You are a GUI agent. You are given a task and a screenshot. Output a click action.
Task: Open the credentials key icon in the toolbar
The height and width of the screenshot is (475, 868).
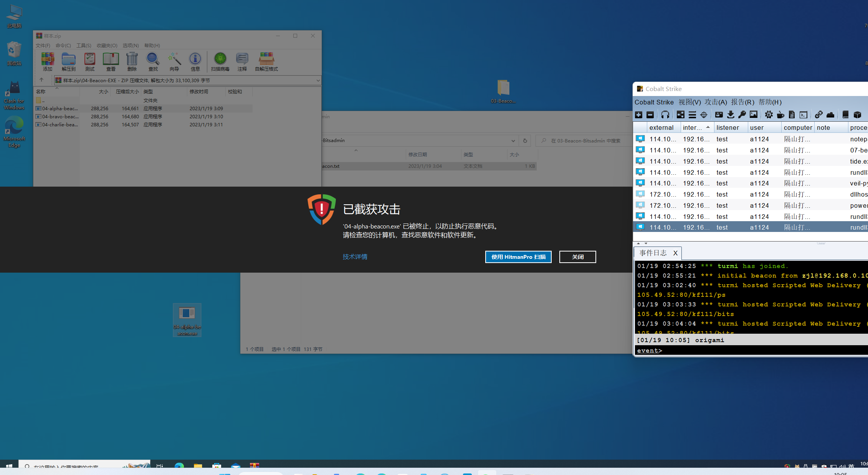click(x=742, y=115)
